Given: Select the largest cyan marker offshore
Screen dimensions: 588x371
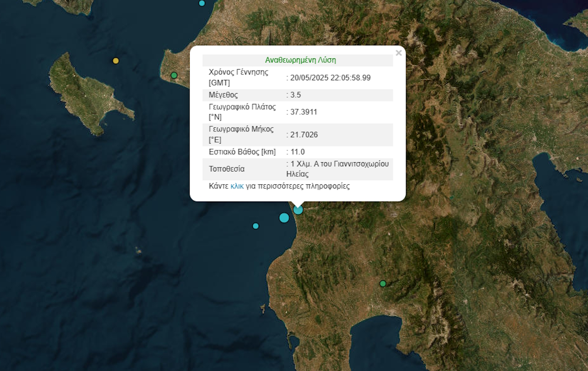Looking at the screenshot, I should [x=284, y=218].
